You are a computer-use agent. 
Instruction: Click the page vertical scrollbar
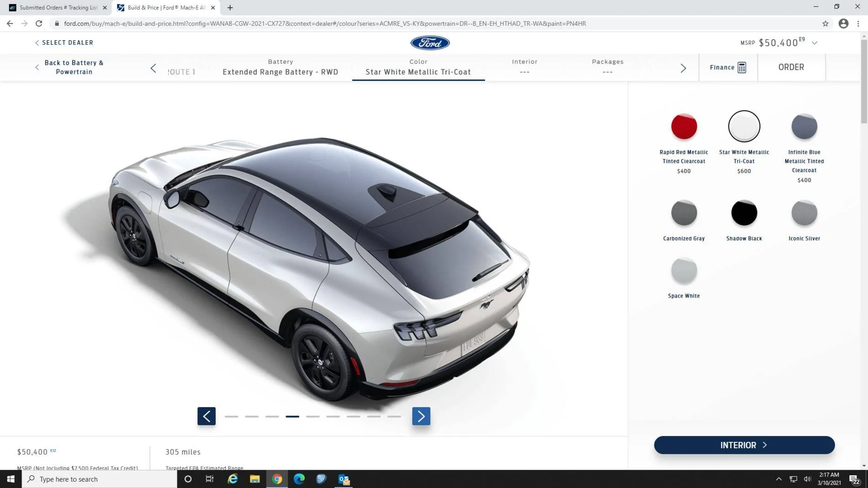click(863, 82)
